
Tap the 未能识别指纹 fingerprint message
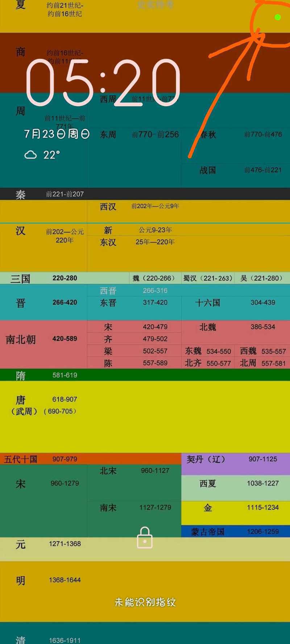click(x=145, y=602)
